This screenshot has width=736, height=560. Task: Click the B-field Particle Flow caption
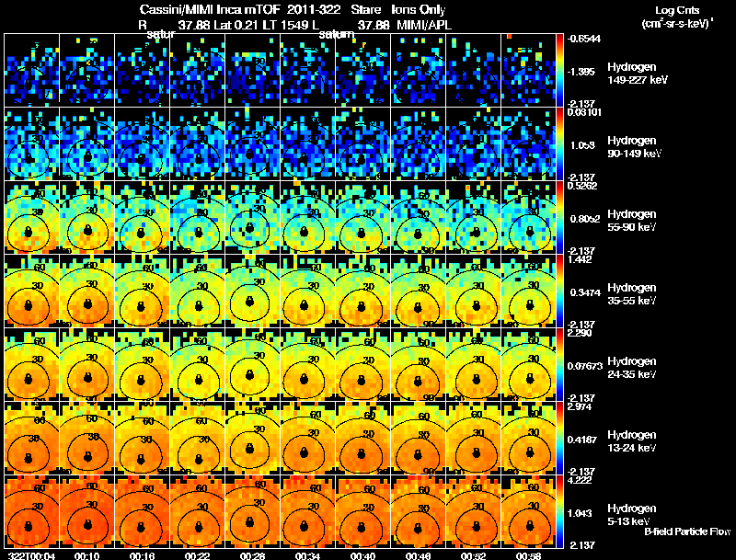687,531
